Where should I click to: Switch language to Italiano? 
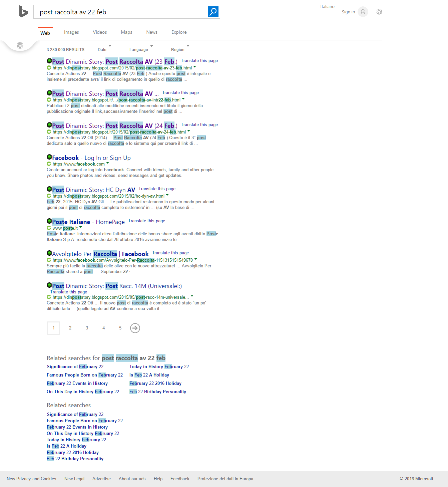coord(327,6)
